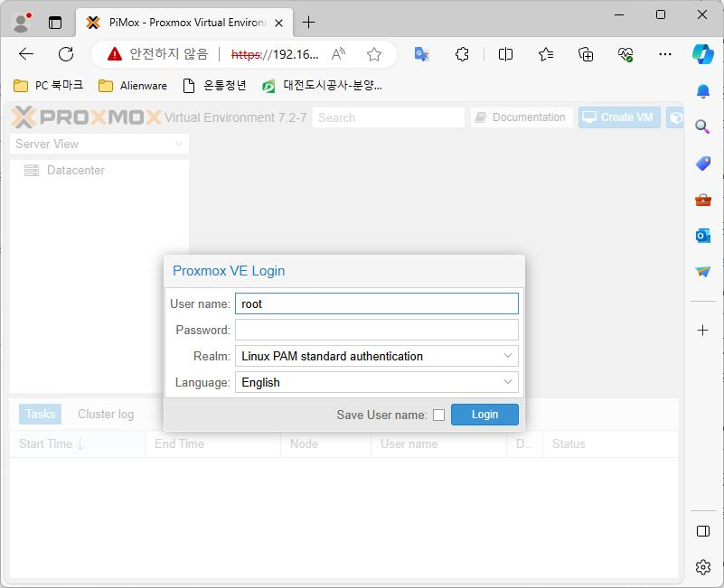
Task: Click the Proxmox search box
Action: click(x=389, y=117)
